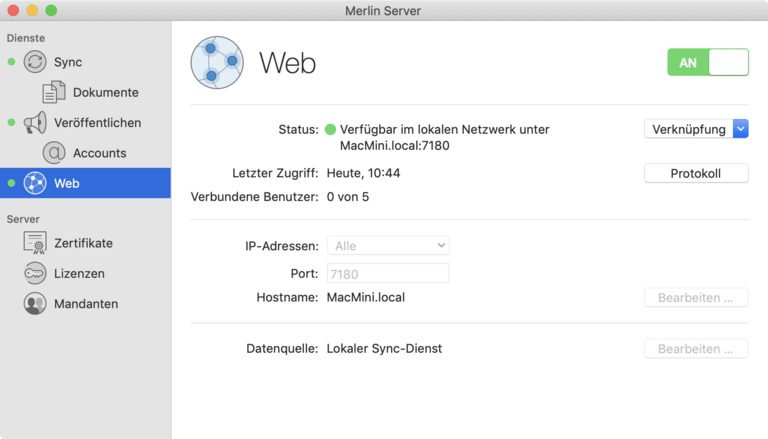The width and height of the screenshot is (768, 439).
Task: Click the Hostname value MacMini.local
Action: (x=366, y=297)
